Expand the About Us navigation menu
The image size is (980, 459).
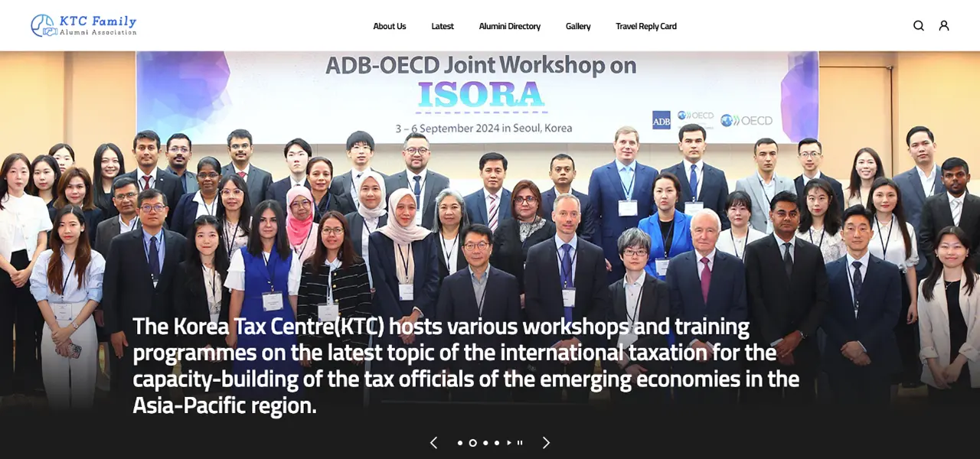389,26
